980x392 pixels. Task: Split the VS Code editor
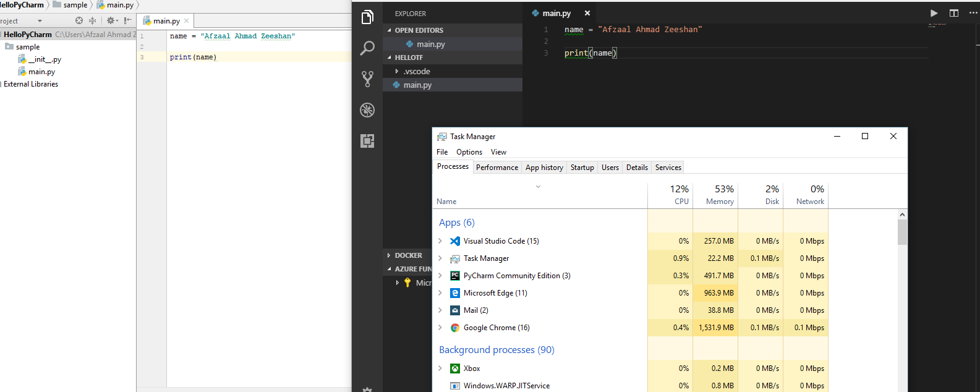pyautogui.click(x=954, y=13)
